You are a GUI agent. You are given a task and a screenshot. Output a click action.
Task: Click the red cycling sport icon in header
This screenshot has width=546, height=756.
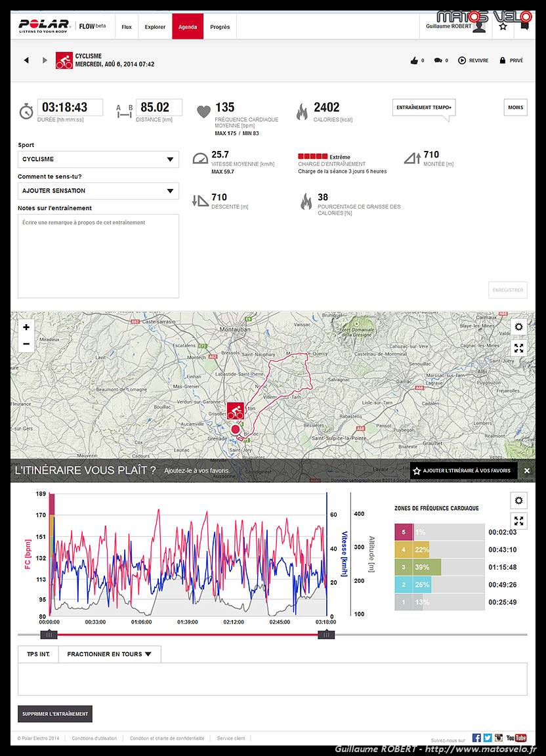[64, 61]
